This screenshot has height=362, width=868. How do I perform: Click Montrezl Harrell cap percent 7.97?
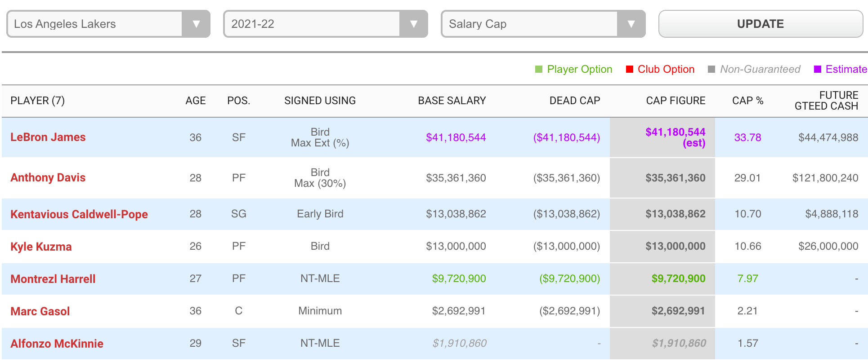pos(748,278)
